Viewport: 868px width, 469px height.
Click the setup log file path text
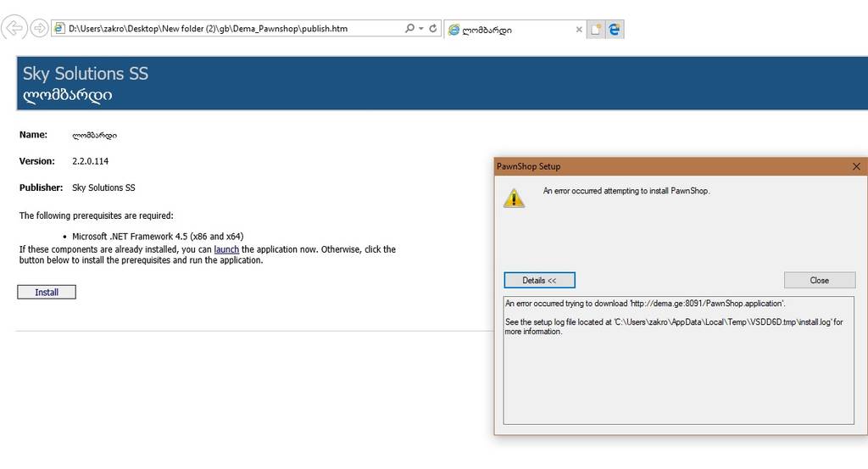(x=674, y=327)
